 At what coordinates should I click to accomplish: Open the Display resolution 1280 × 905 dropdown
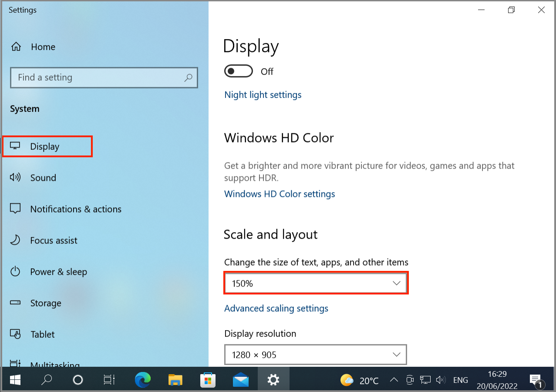click(x=316, y=355)
